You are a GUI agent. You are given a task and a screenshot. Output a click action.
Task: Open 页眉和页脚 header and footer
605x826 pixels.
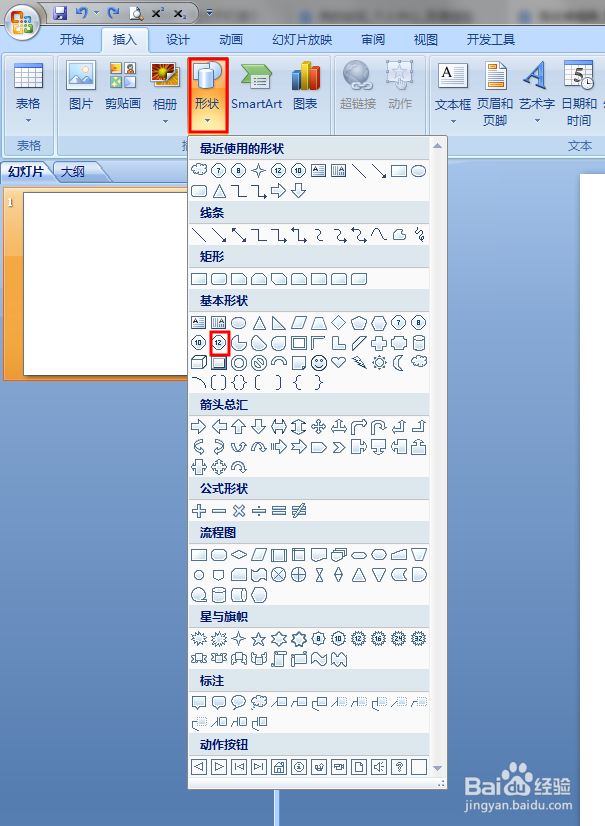click(495, 95)
